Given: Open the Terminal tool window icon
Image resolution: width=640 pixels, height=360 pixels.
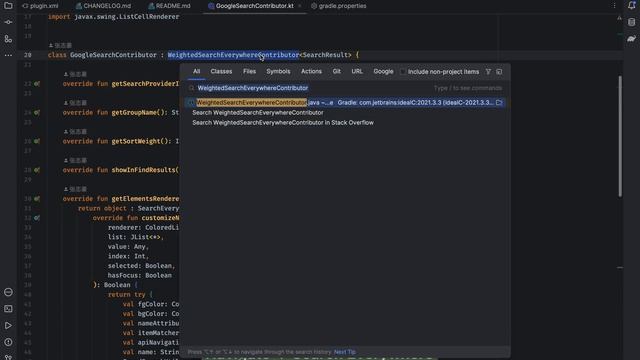Looking at the screenshot, I should point(8,309).
